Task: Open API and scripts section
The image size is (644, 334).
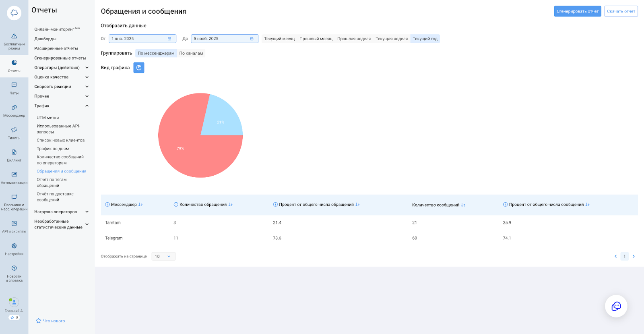Action: click(x=14, y=226)
